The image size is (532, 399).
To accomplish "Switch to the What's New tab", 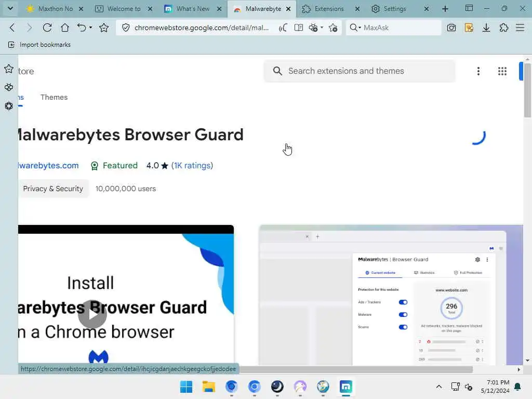I will (193, 8).
